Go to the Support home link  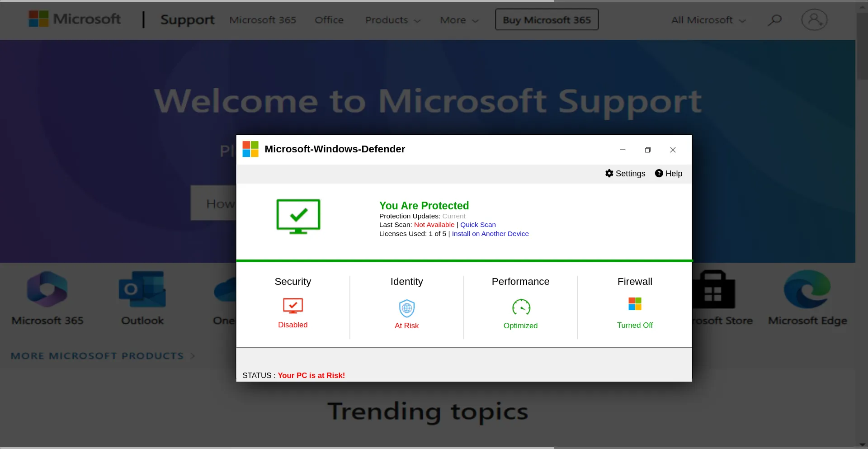188,20
